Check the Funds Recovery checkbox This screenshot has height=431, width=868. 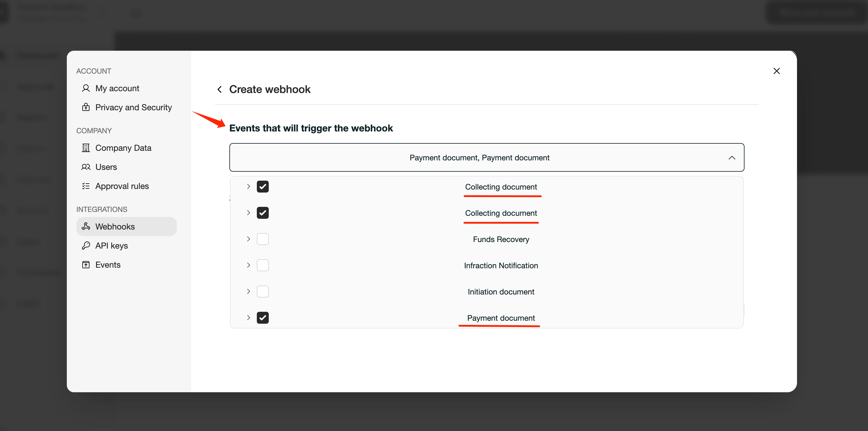[x=262, y=239]
